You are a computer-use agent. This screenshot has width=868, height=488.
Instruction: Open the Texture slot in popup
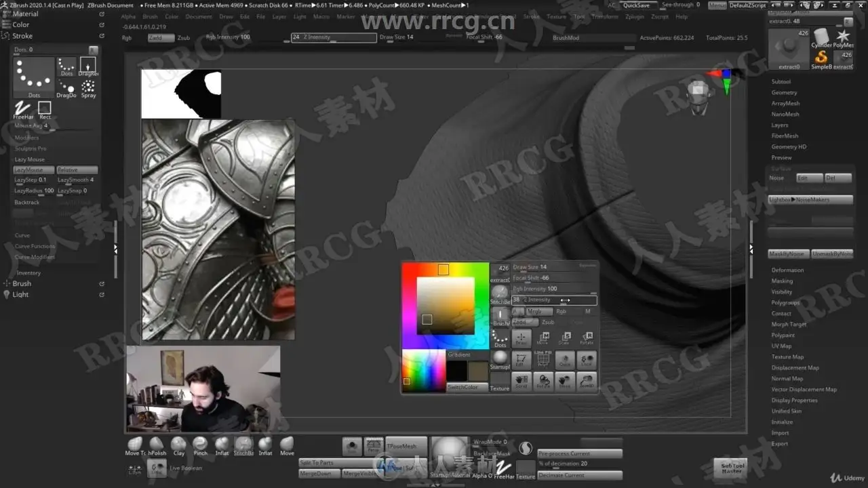pyautogui.click(x=500, y=382)
